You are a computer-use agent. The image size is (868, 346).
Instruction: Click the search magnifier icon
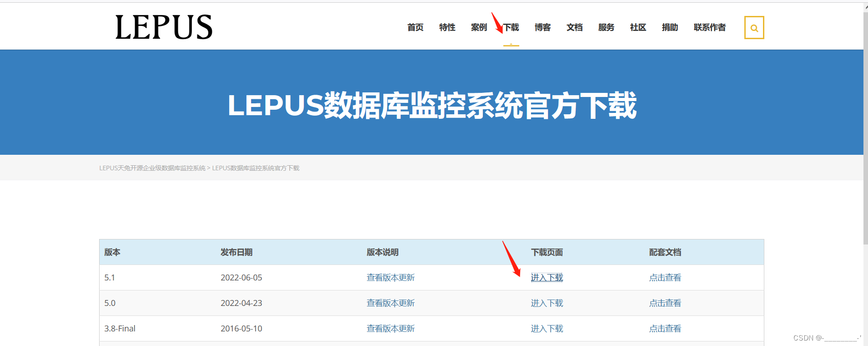click(x=754, y=28)
